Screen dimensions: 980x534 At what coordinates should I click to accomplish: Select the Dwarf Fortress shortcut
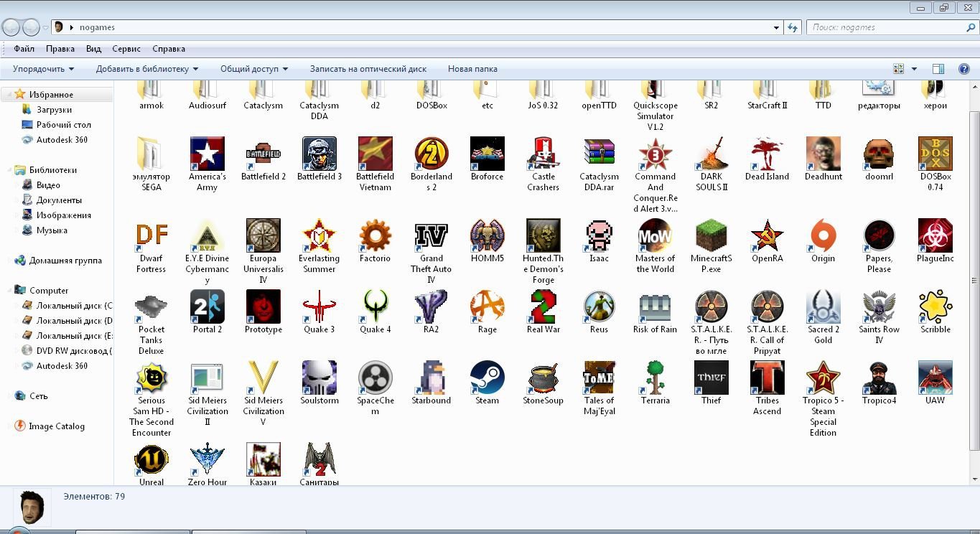(x=151, y=236)
